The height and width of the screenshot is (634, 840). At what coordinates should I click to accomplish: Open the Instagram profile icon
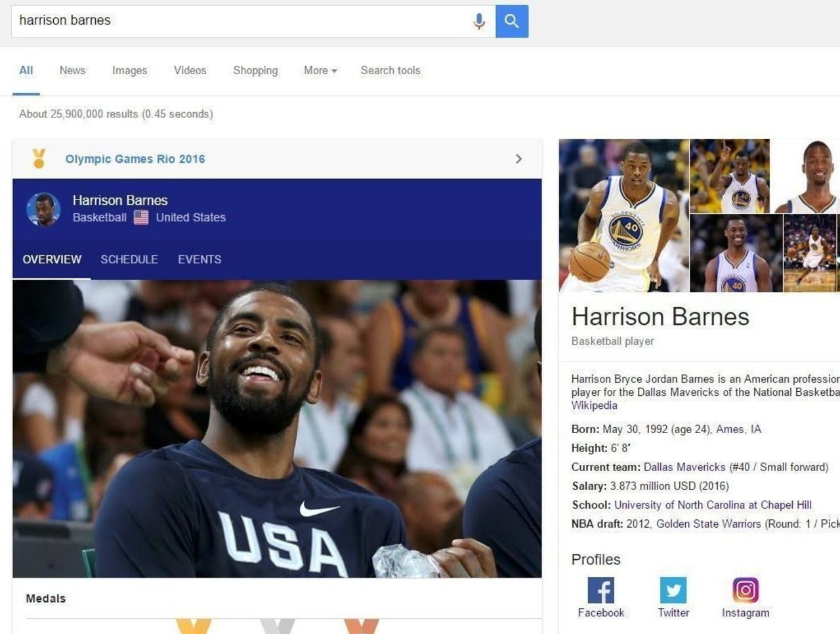(x=745, y=590)
